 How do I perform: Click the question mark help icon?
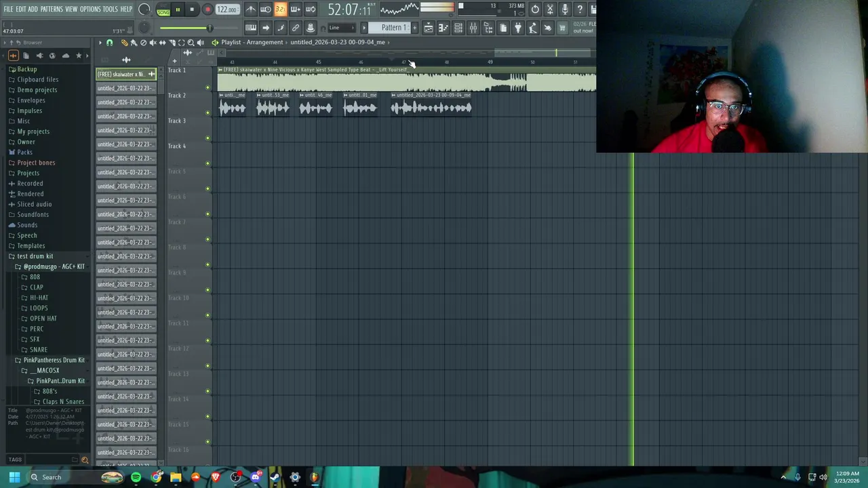coord(580,9)
